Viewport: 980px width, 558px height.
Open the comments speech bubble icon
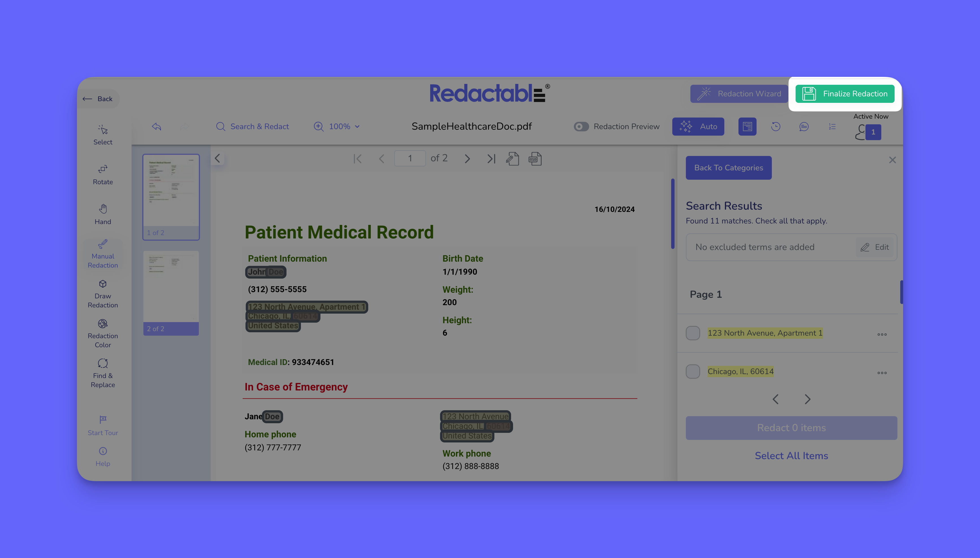pyautogui.click(x=804, y=127)
